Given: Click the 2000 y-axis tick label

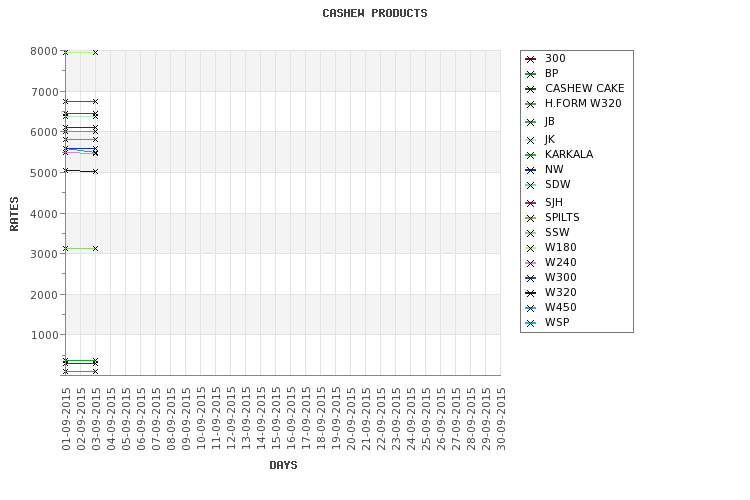Looking at the screenshot, I should [44, 295].
